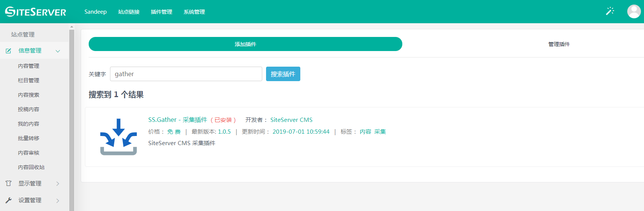Click the 显示管理 shirt icon
This screenshot has height=211, width=644.
click(8, 184)
